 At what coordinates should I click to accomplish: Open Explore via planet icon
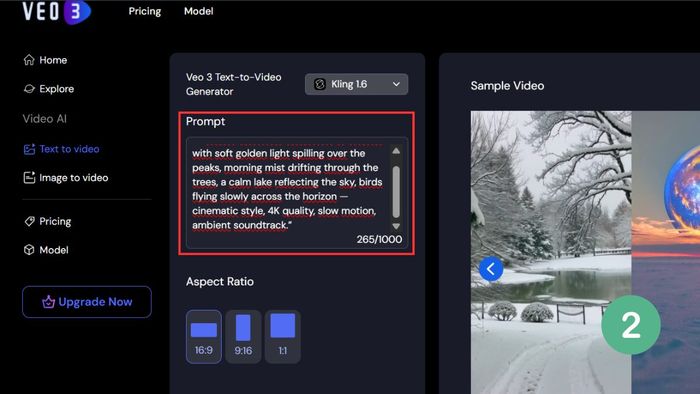click(x=29, y=89)
